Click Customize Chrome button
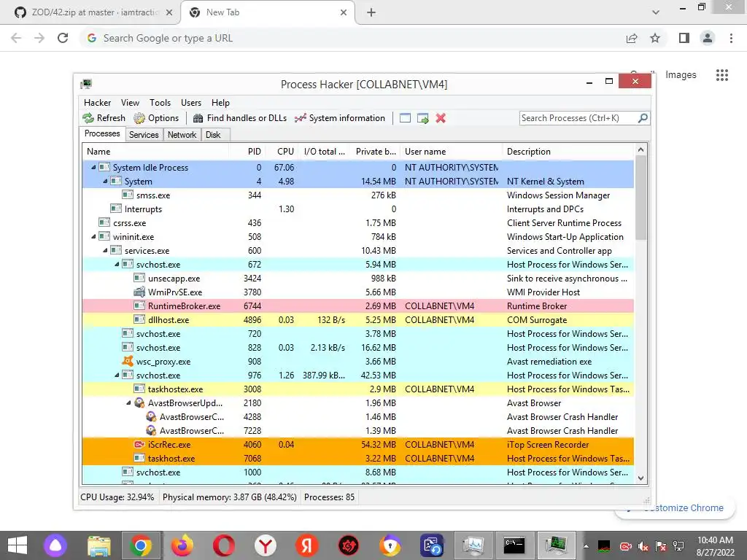Viewport: 747px width, 560px height. (x=676, y=508)
